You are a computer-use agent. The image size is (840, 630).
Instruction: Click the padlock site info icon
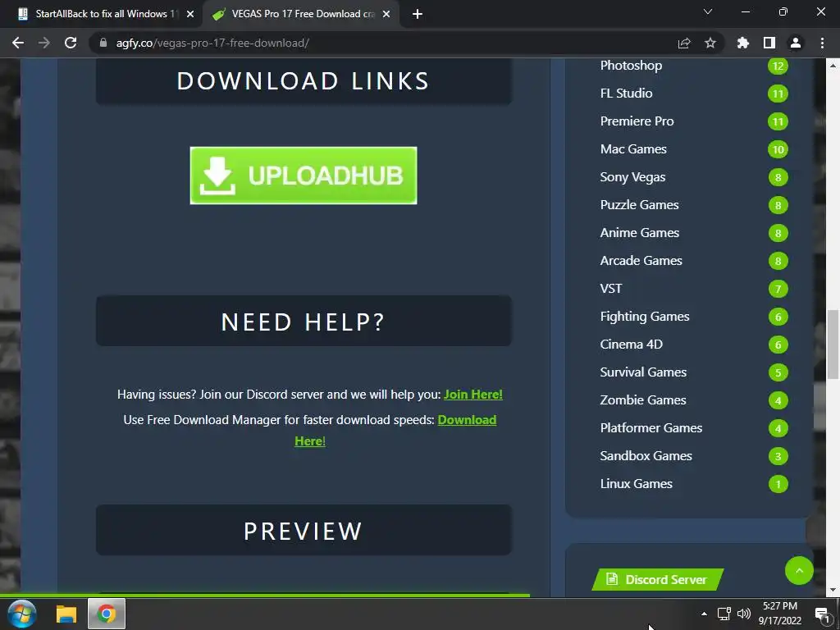tap(103, 43)
